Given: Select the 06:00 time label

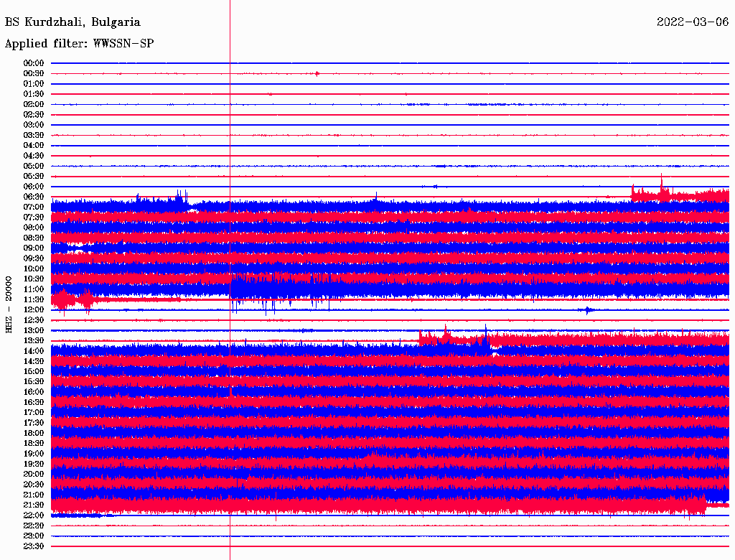Looking at the screenshot, I should (34, 186).
